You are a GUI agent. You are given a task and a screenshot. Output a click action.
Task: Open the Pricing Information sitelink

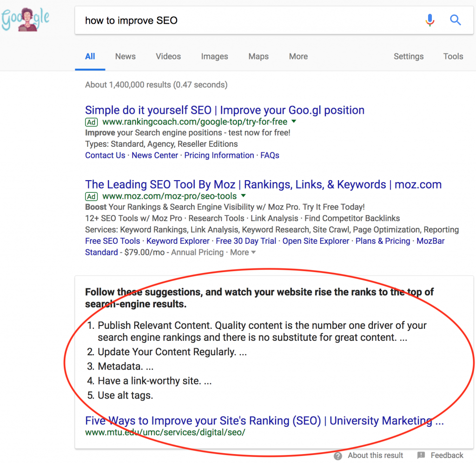pyautogui.click(x=219, y=155)
